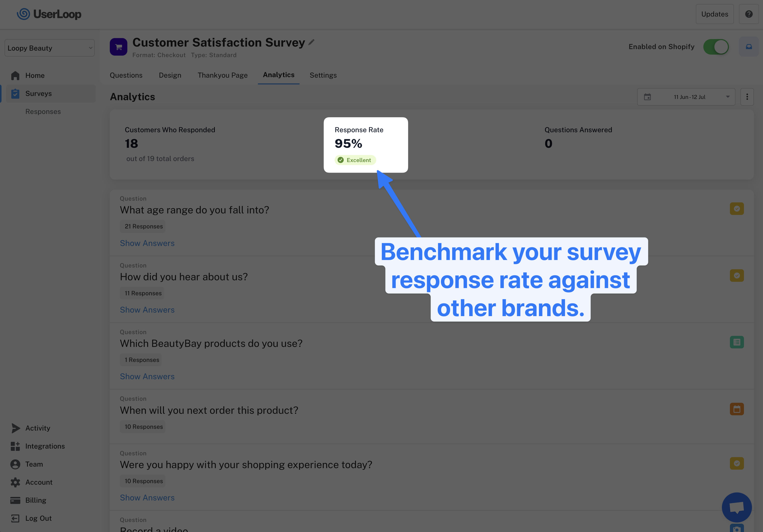Show answers for the age range question
The image size is (763, 532).
[147, 243]
